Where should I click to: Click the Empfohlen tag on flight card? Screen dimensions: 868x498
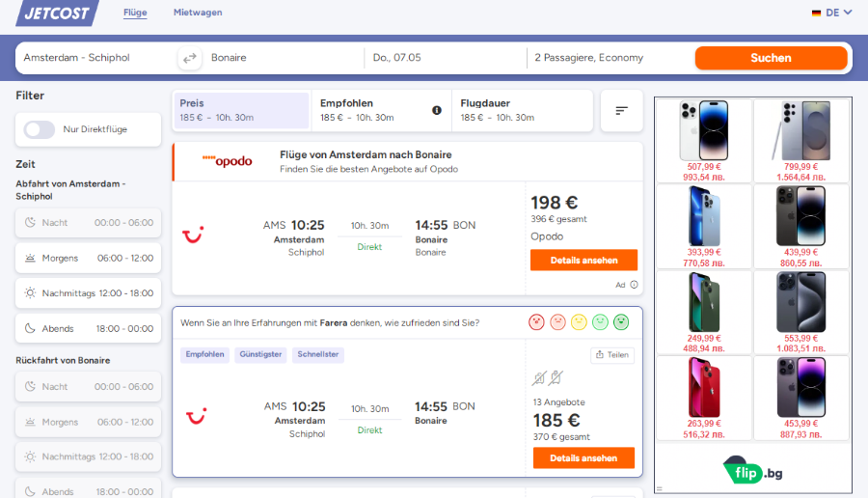(204, 354)
